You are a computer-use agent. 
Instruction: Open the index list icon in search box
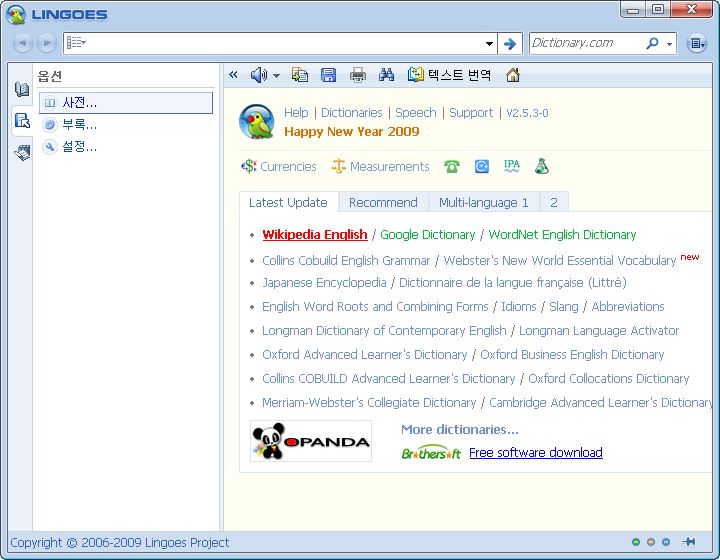pos(76,43)
